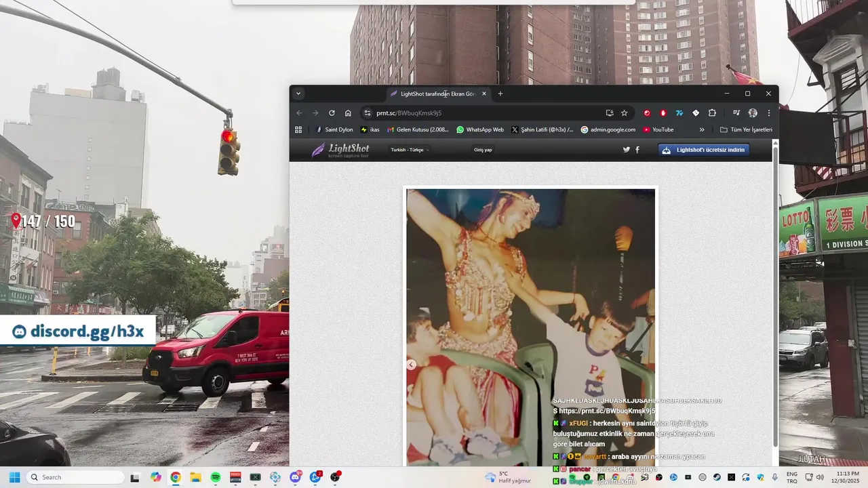Open the Turkish - Türkçe language dropdown
The height and width of the screenshot is (488, 868).
click(x=410, y=150)
